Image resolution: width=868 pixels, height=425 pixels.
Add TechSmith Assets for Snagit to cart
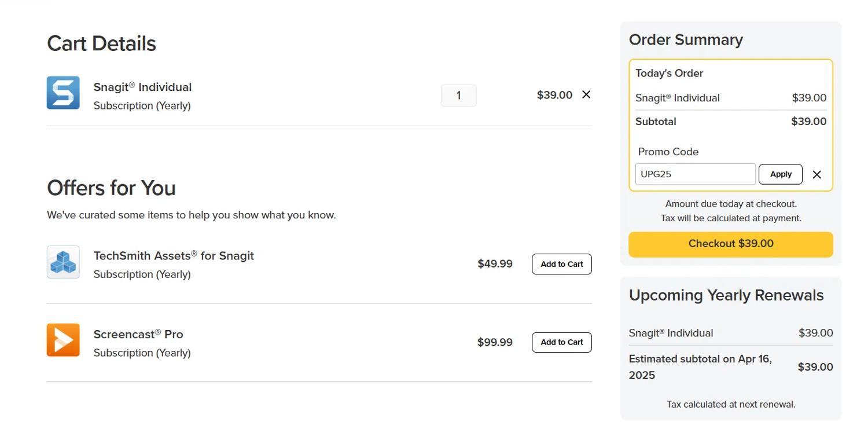point(561,264)
